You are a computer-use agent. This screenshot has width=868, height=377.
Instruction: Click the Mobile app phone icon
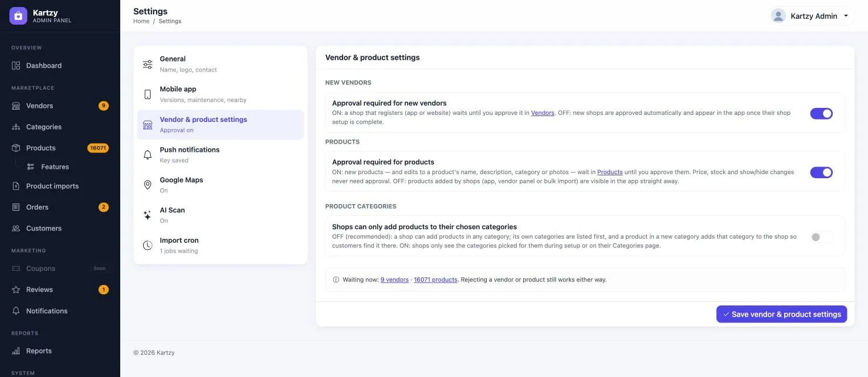coord(148,94)
